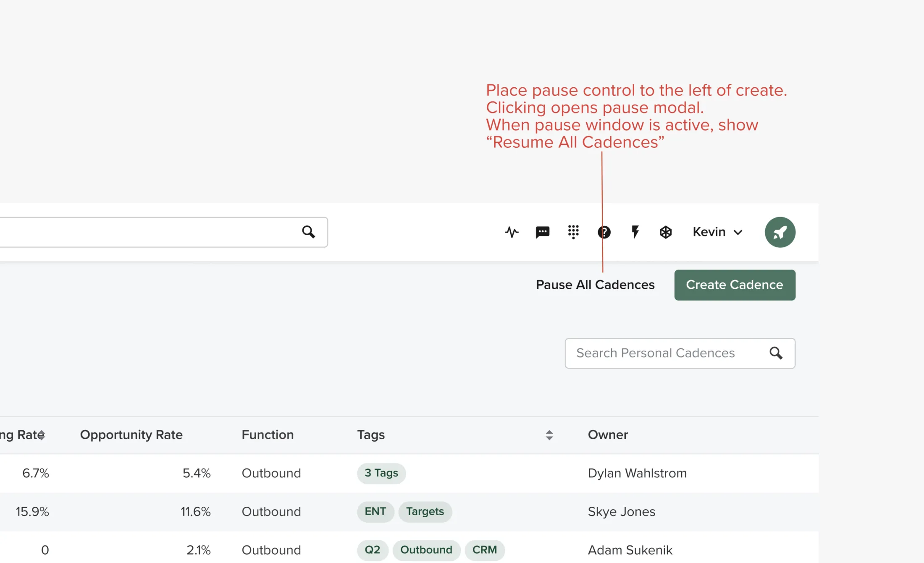Click the help question mark icon
This screenshot has width=924, height=563.
[604, 232]
